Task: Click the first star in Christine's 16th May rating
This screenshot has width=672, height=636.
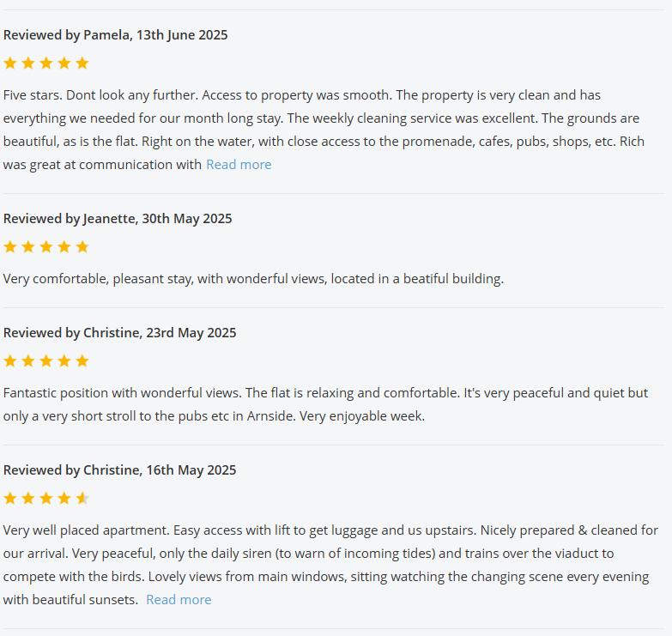Action: [10, 498]
